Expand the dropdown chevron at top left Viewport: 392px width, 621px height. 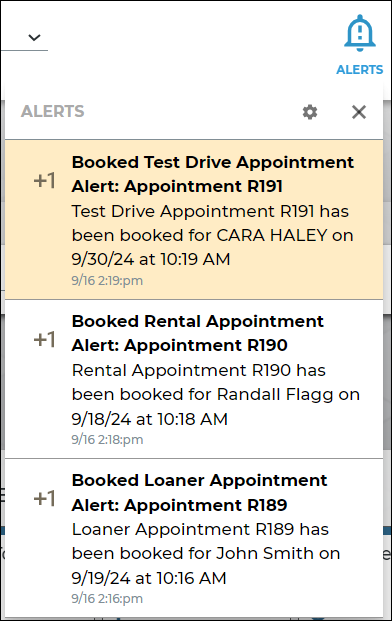[x=34, y=38]
